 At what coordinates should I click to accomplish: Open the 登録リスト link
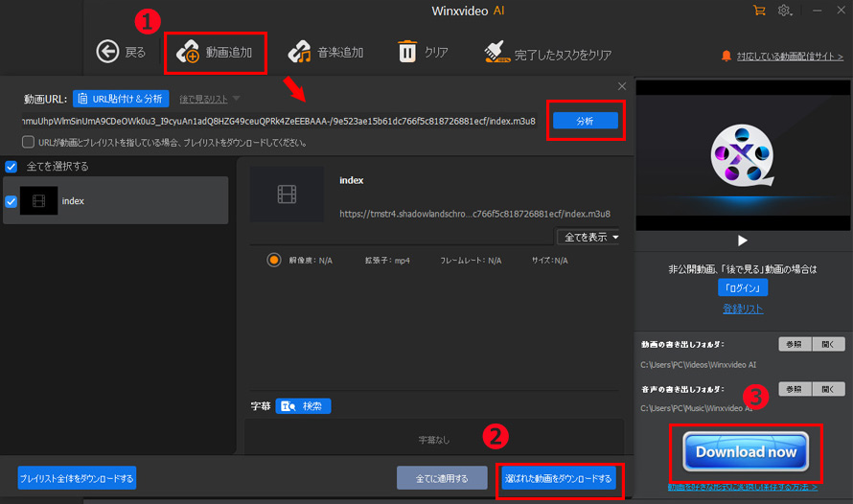(x=743, y=309)
